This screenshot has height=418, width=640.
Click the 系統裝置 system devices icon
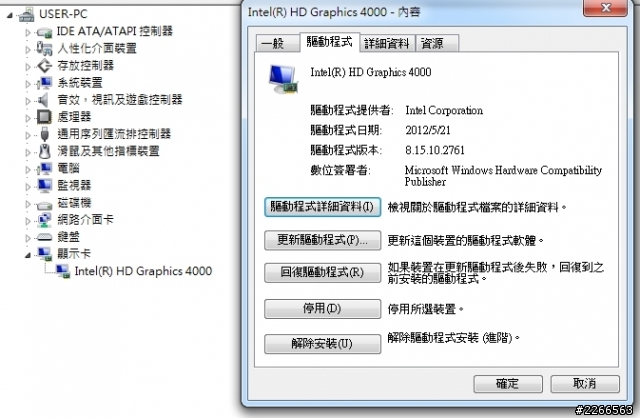click(x=44, y=83)
